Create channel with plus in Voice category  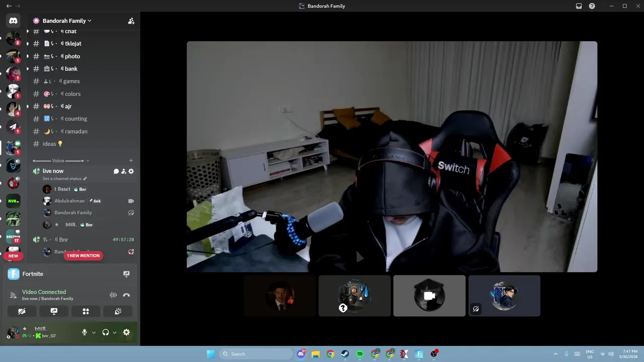tap(131, 161)
